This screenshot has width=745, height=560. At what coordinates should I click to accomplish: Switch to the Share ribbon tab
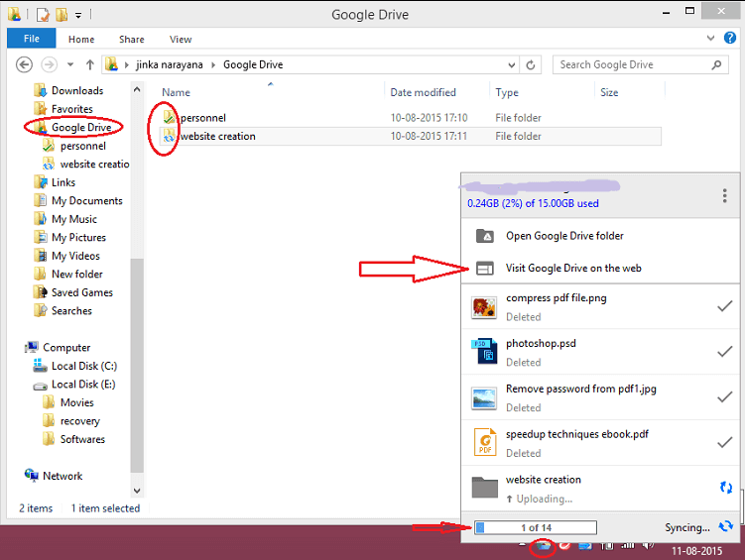tap(132, 40)
